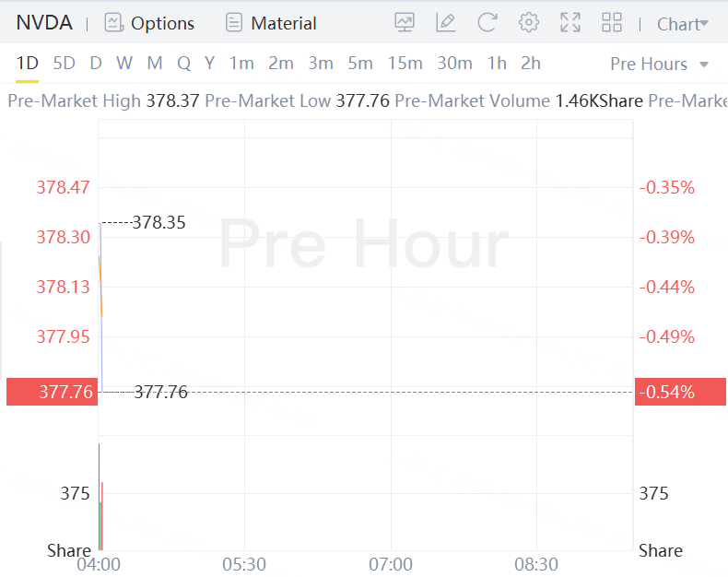Refresh the NVDA chart

(487, 23)
